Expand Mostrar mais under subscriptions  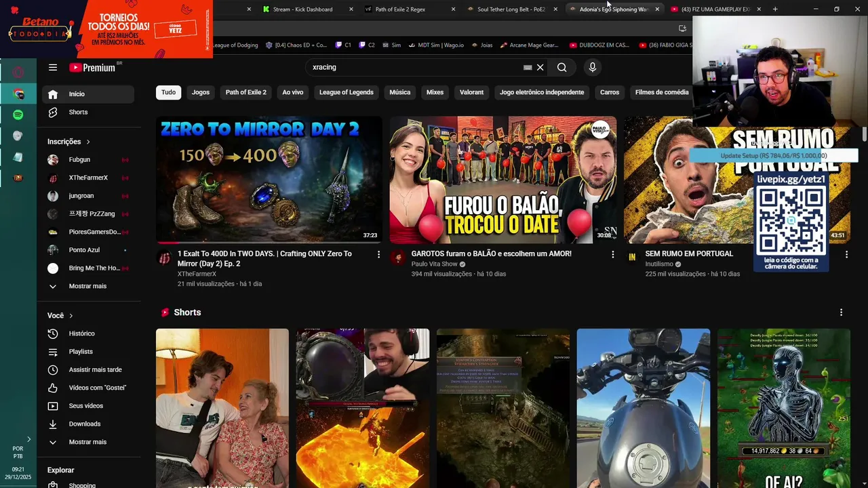(x=88, y=286)
